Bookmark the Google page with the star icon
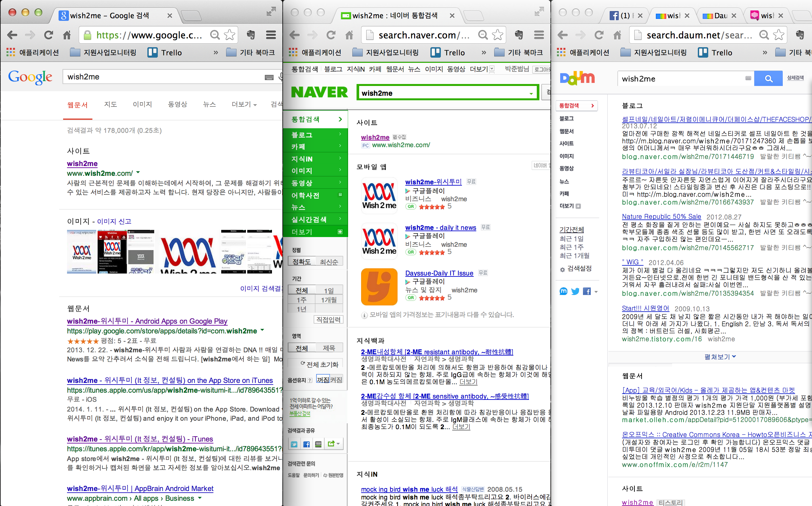 tap(229, 35)
